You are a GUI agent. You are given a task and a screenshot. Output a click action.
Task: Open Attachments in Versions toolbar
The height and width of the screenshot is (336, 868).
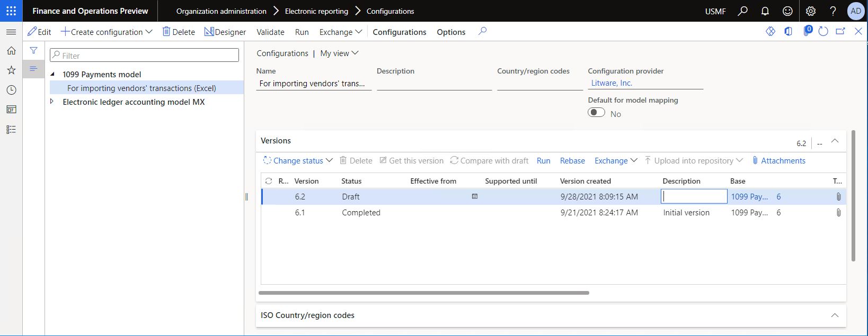[778, 160]
